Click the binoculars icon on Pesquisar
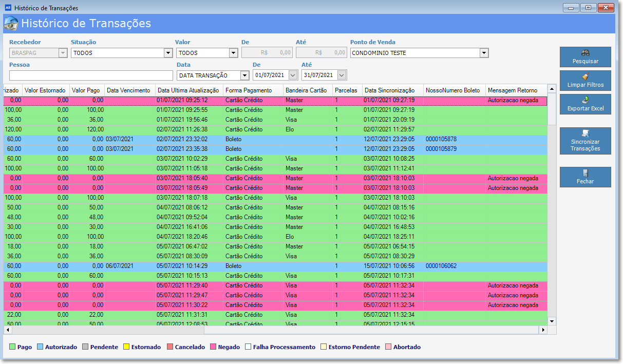623x364 pixels. pos(585,53)
